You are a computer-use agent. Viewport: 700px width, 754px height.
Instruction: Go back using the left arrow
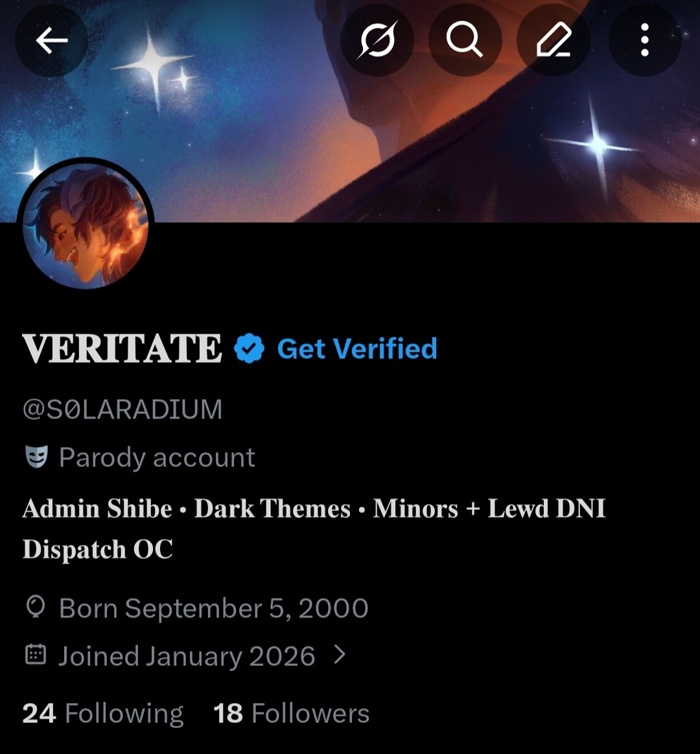52,41
